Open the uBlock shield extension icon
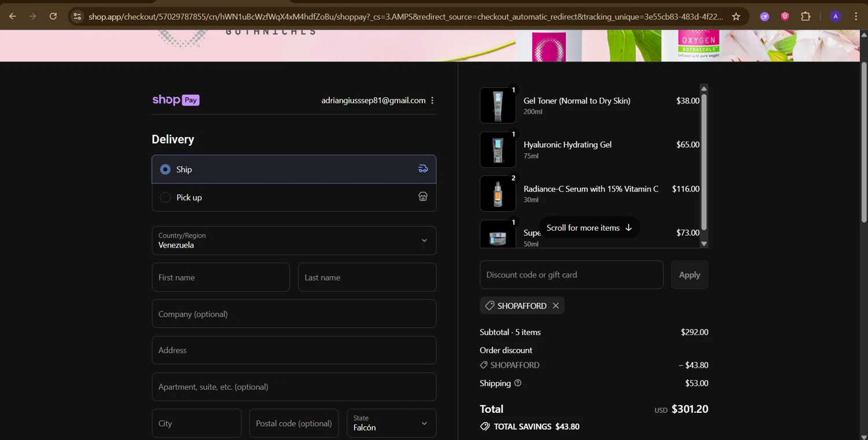This screenshot has height=440, width=868. tap(785, 17)
